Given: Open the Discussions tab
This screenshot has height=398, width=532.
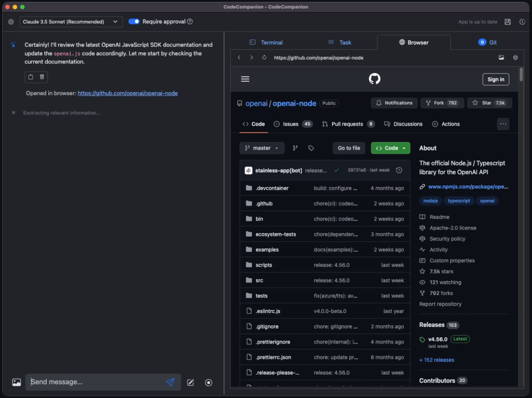Looking at the screenshot, I should tap(403, 124).
